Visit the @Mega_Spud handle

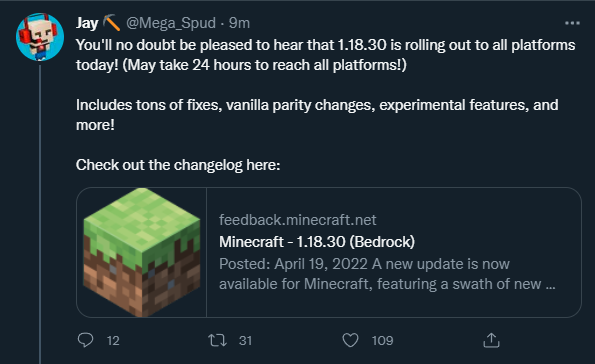click(x=171, y=23)
